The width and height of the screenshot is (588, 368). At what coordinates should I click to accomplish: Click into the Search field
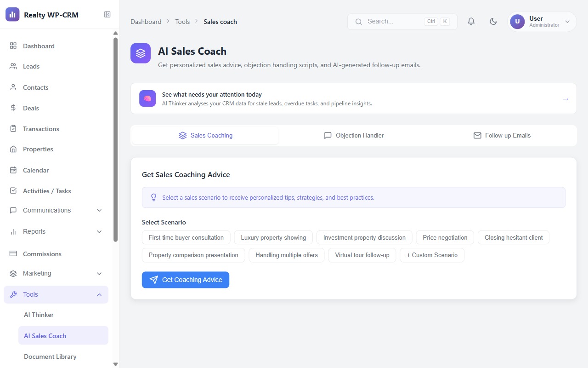(402, 22)
